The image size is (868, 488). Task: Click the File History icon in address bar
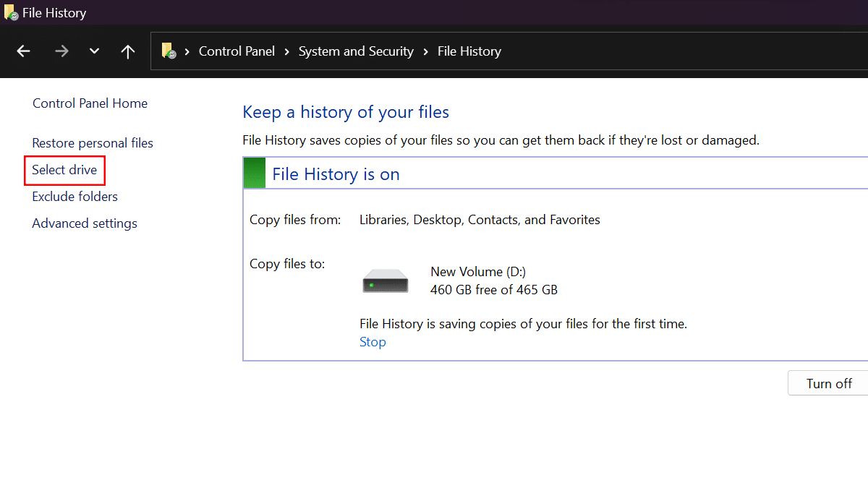[169, 51]
